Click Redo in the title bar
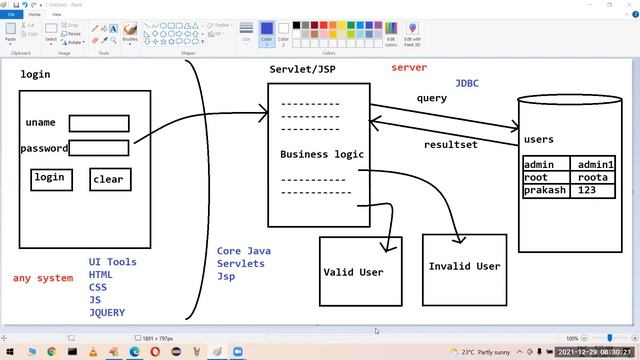Viewport: 640px width, 360px height. (x=33, y=5)
